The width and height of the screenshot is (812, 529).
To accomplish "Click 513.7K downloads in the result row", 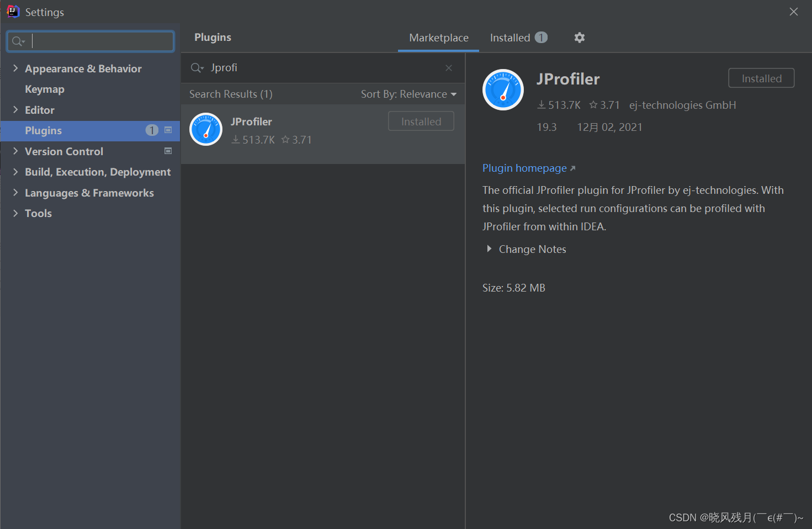I will (253, 140).
